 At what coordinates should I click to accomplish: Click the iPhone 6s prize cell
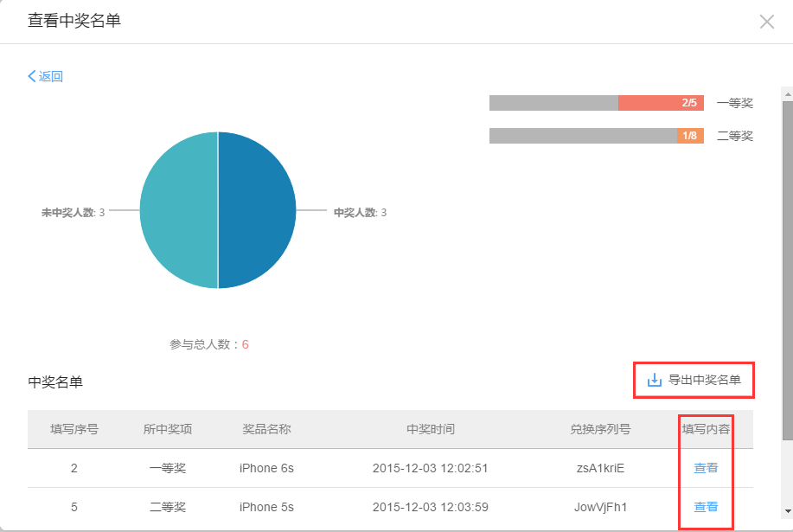point(266,468)
